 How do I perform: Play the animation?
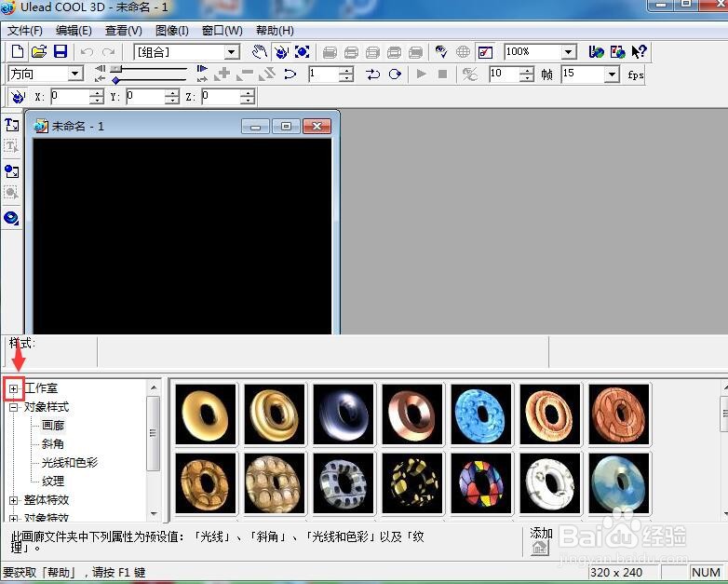(x=421, y=74)
